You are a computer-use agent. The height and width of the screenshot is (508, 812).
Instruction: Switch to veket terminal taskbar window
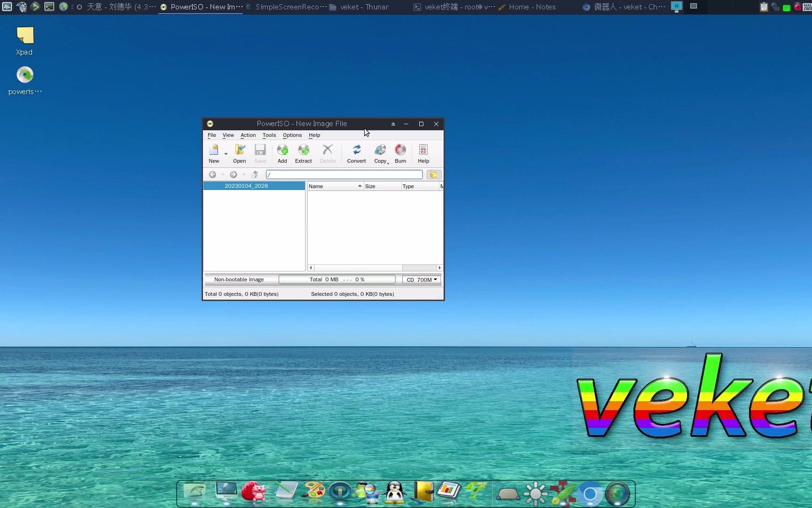454,7
